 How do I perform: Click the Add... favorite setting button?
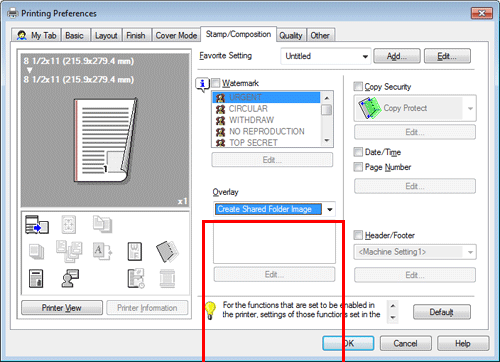397,56
